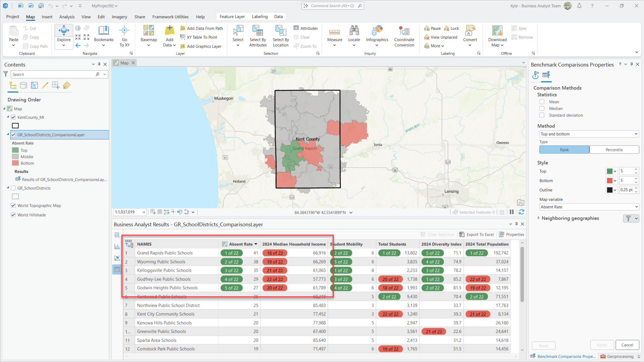Enable the Mean statistics checkbox
This screenshot has width=644, height=362.
(x=542, y=102)
